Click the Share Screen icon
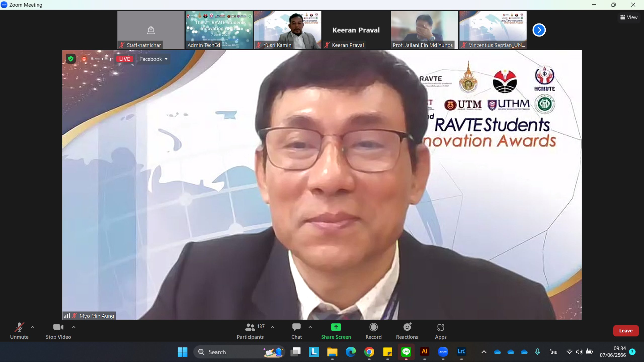The width and height of the screenshot is (644, 362). pos(336,327)
